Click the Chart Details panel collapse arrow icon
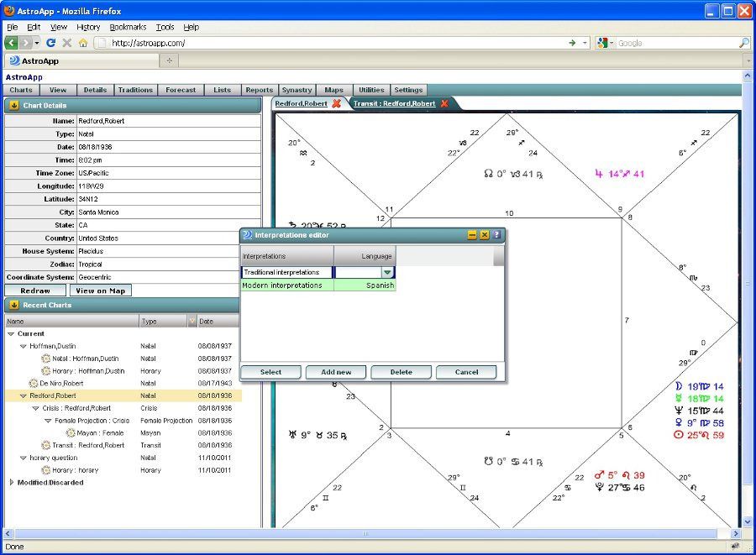Viewport: 756px width, 555px height. 13,106
